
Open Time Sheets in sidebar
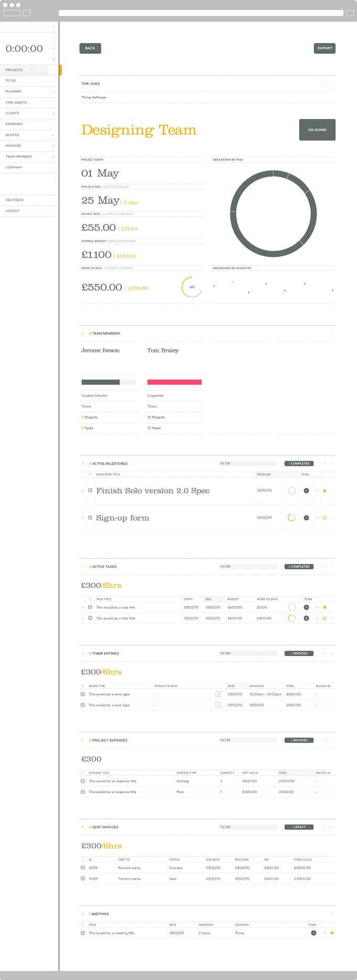(x=16, y=102)
